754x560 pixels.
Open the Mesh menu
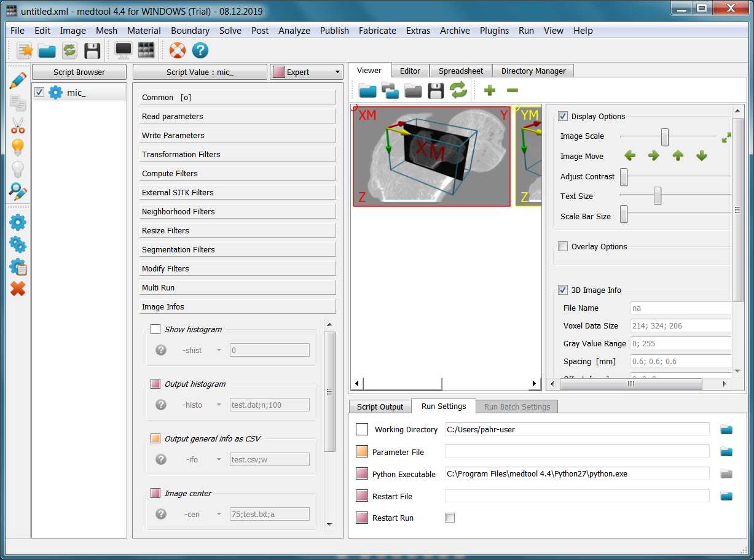(106, 31)
